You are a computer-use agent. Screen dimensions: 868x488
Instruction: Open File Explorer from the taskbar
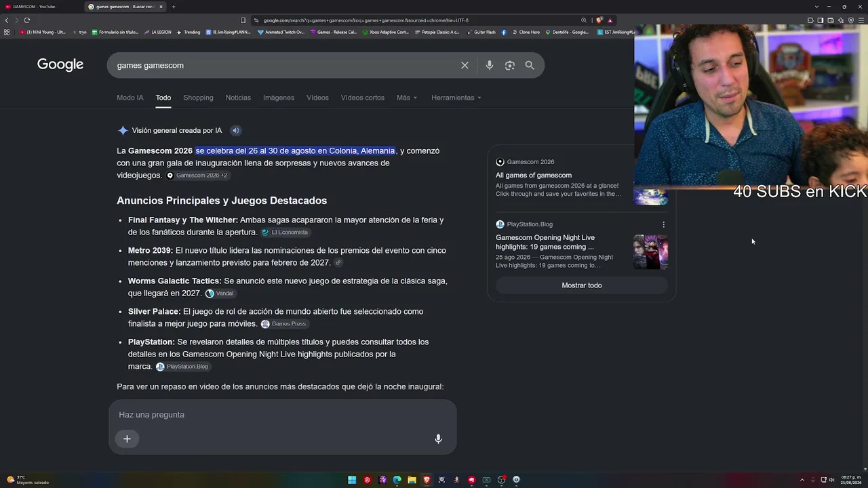tap(412, 480)
